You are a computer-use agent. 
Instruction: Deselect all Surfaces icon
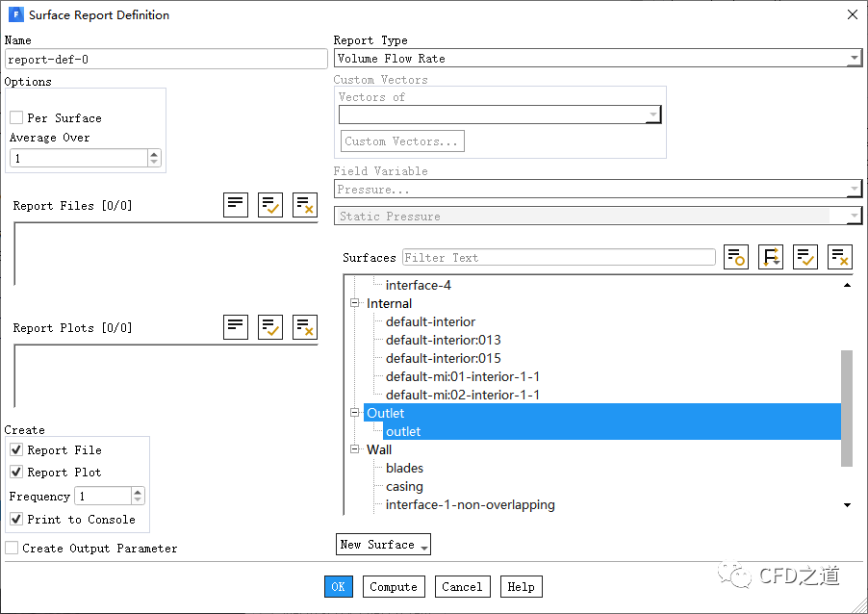[840, 257]
